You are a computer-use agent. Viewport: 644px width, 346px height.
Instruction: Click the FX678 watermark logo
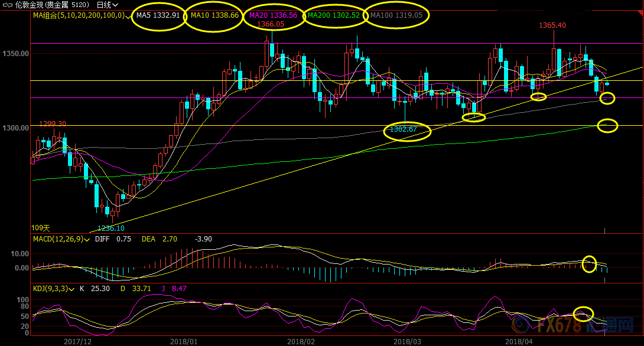point(573,325)
